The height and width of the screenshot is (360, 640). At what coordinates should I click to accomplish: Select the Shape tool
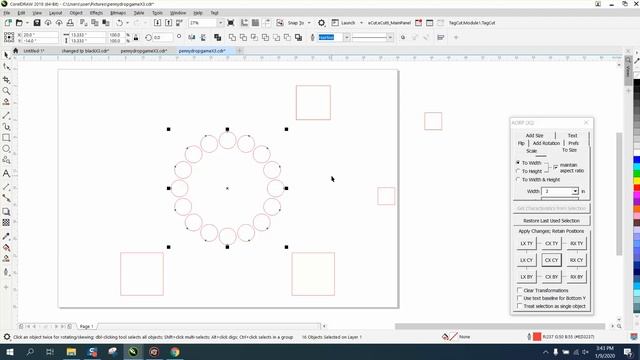[6, 67]
